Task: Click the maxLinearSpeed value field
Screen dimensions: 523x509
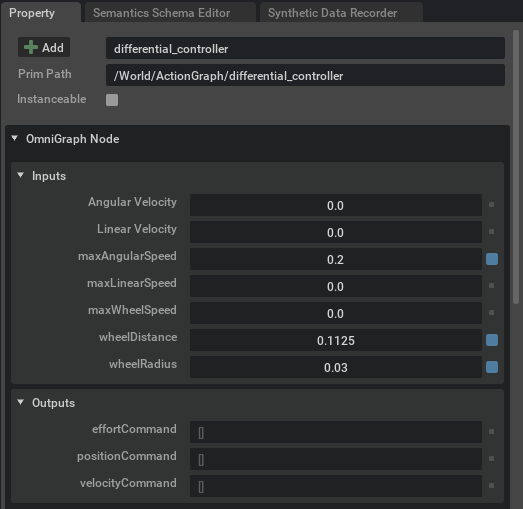Action: (x=336, y=286)
